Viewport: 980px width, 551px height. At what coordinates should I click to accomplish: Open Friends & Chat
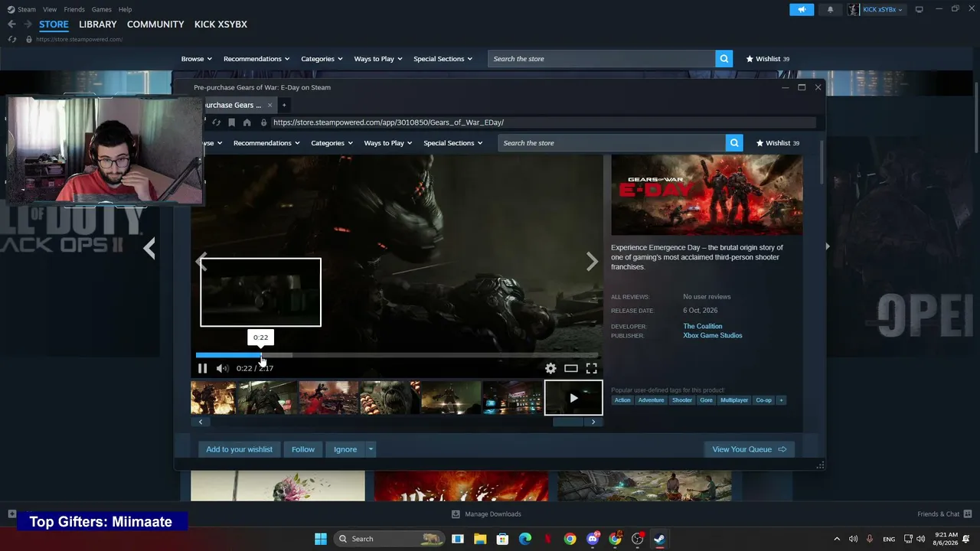click(x=945, y=514)
